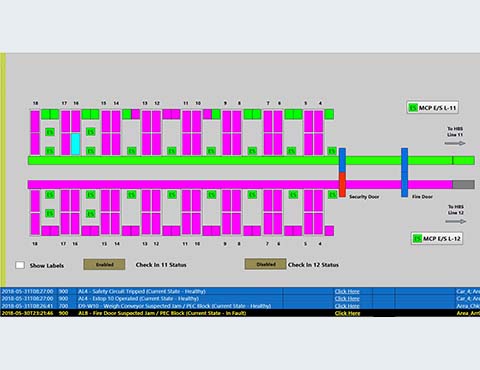This screenshot has width=480, height=370.
Task: Select lower ES icon between top desks 16 and 15
Action: 91,151
